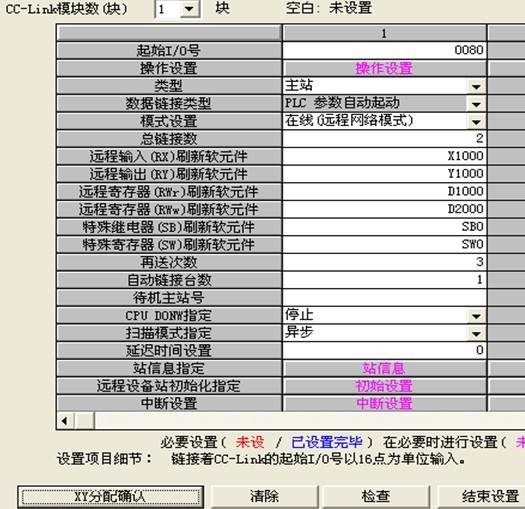The width and height of the screenshot is (525, 509).
Task: Click the 检查 button
Action: (376, 496)
